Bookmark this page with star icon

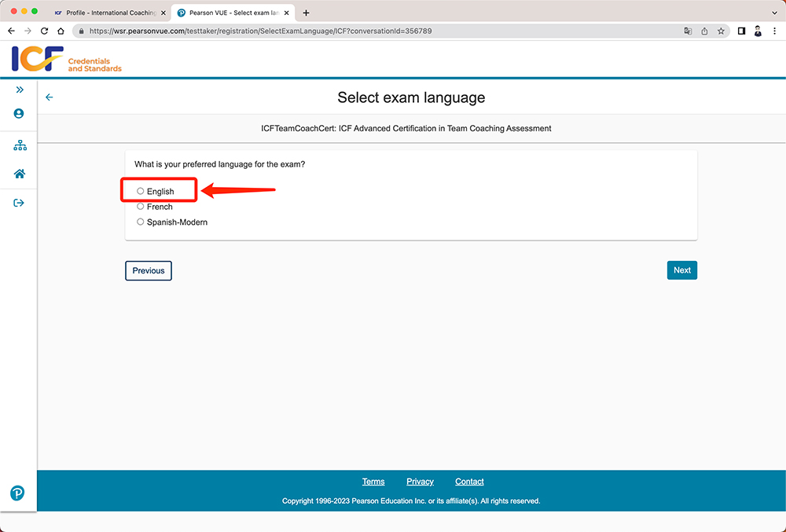pyautogui.click(x=721, y=31)
